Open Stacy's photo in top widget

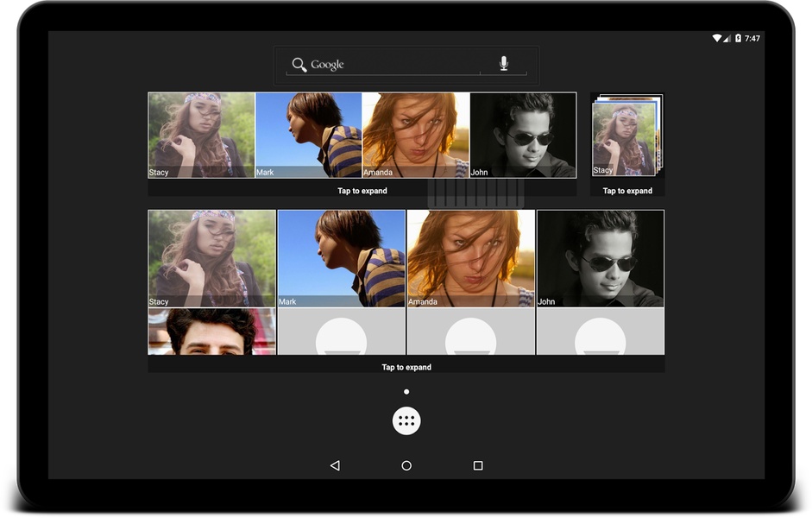click(201, 136)
